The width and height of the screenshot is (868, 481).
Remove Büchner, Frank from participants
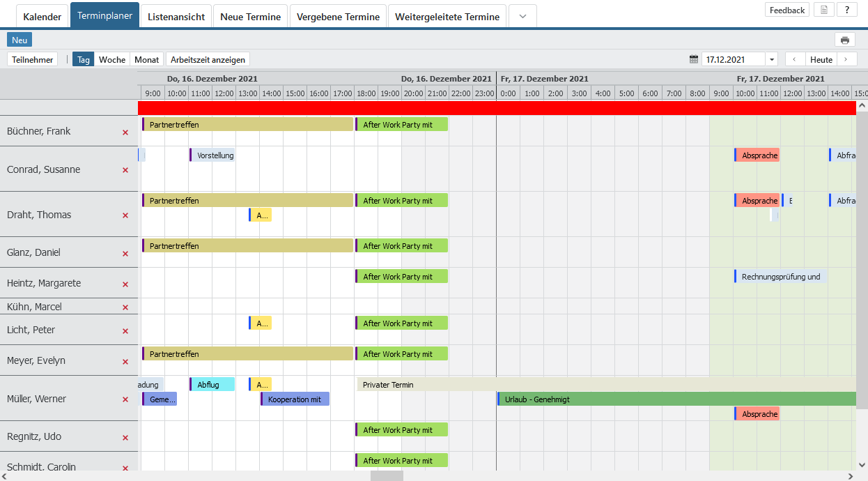click(125, 132)
